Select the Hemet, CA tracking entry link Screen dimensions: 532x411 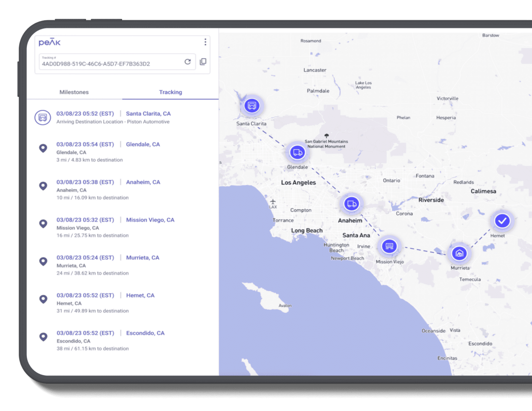coord(140,296)
